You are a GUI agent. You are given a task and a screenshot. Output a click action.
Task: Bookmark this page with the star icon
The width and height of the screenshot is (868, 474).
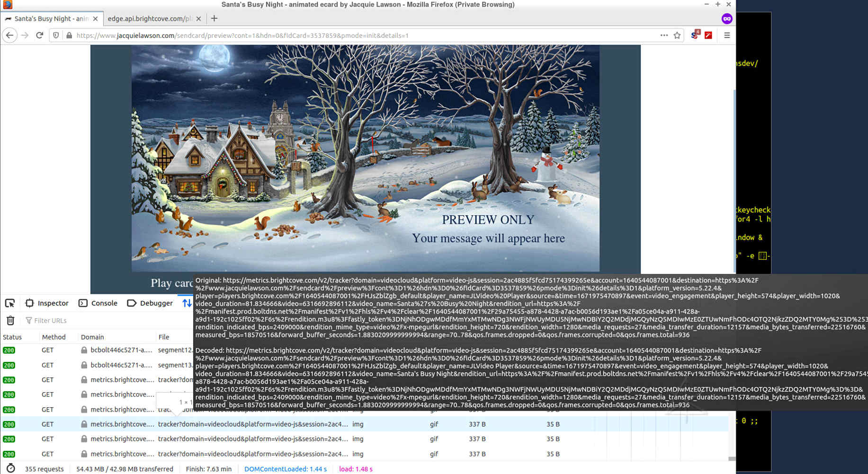[677, 35]
